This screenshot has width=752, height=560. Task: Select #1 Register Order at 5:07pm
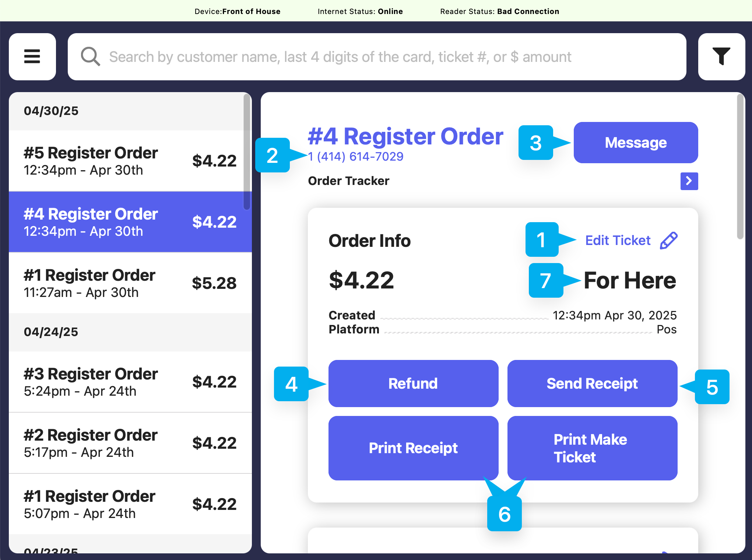point(130,504)
